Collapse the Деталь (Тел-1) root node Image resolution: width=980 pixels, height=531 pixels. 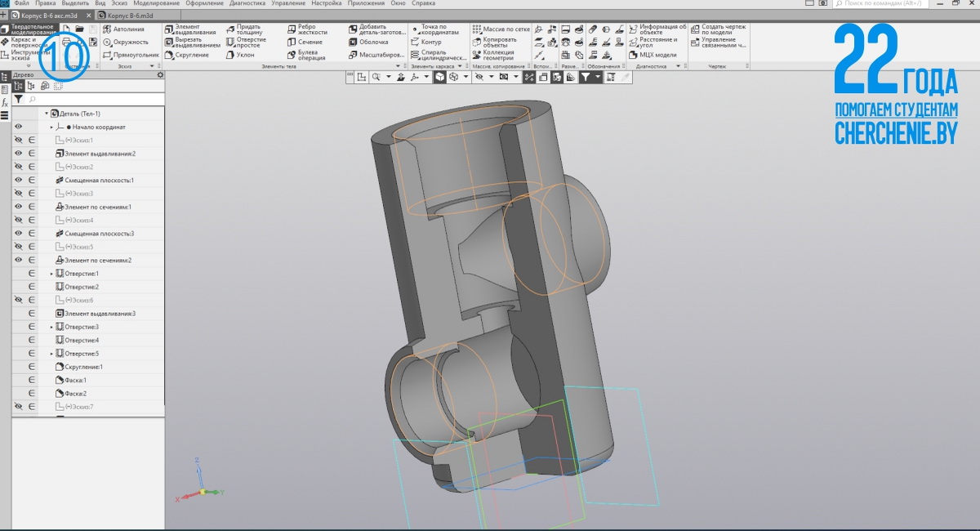click(47, 114)
